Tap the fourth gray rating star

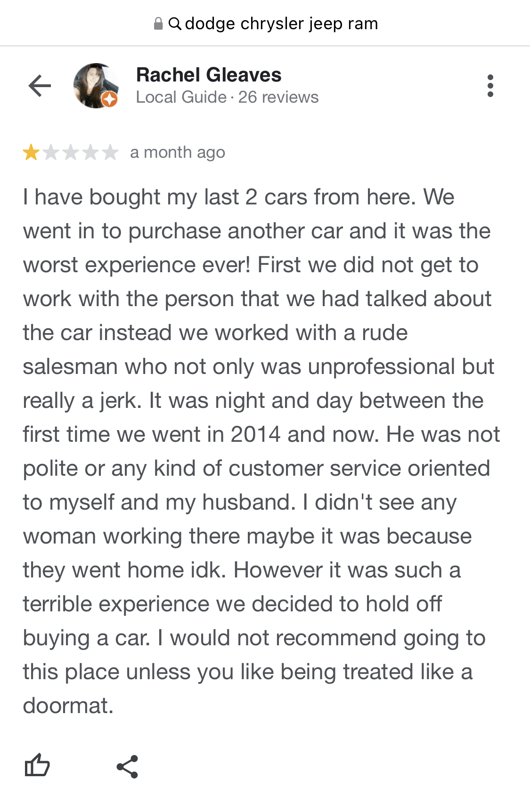pyautogui.click(x=90, y=153)
